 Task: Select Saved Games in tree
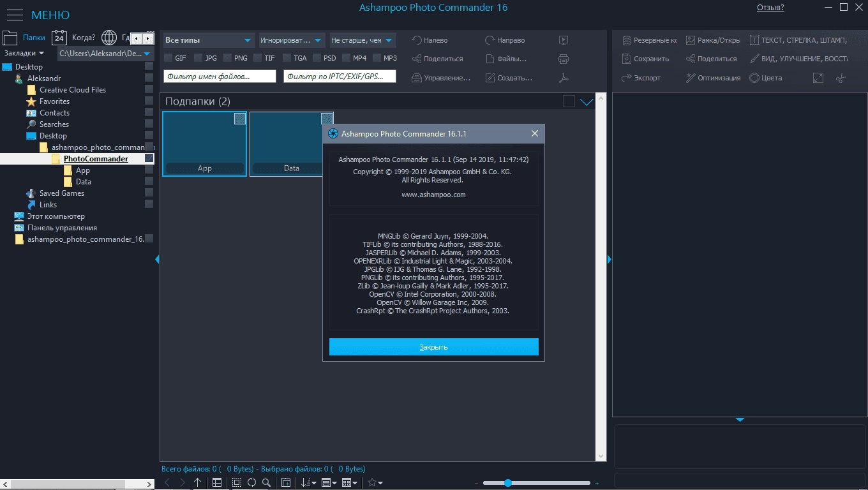pyautogui.click(x=61, y=193)
